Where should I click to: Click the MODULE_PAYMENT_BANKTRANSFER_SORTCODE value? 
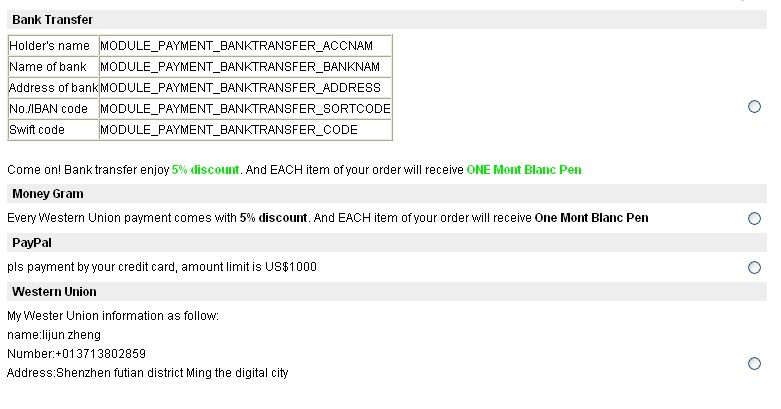tap(245, 109)
